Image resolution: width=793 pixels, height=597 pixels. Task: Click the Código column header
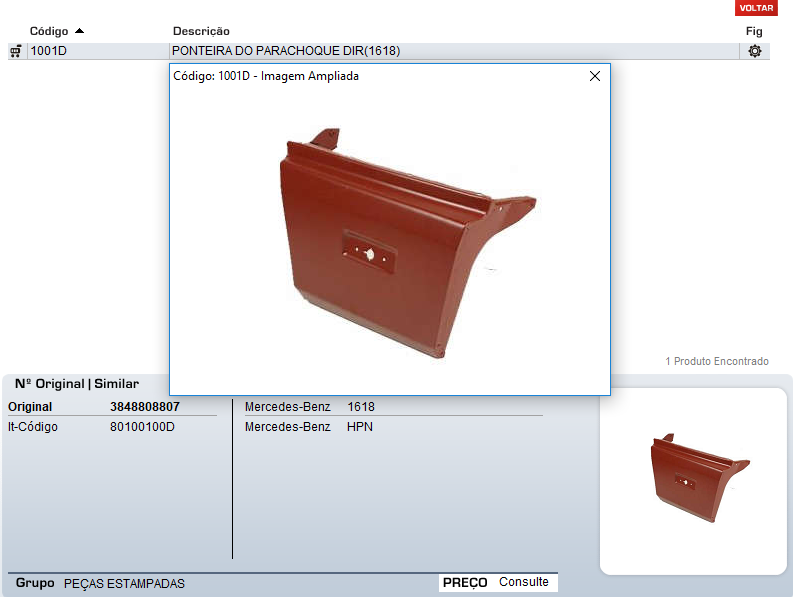(x=49, y=31)
